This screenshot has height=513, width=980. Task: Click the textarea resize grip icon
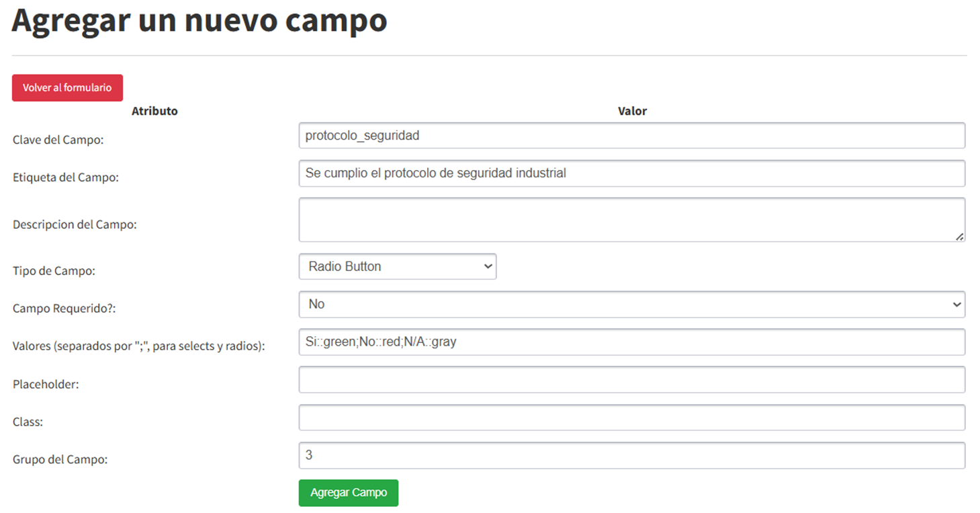[959, 236]
